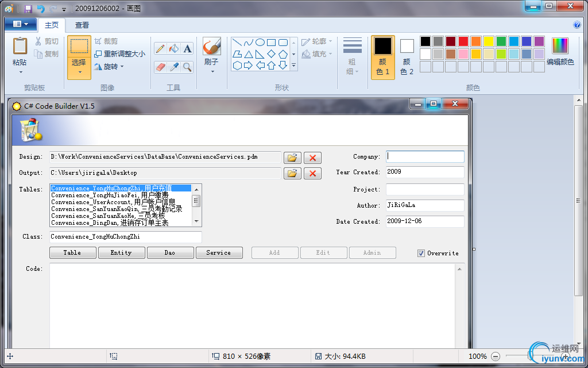Click the zoom out minus button
This screenshot has width=588, height=368.
[496, 356]
